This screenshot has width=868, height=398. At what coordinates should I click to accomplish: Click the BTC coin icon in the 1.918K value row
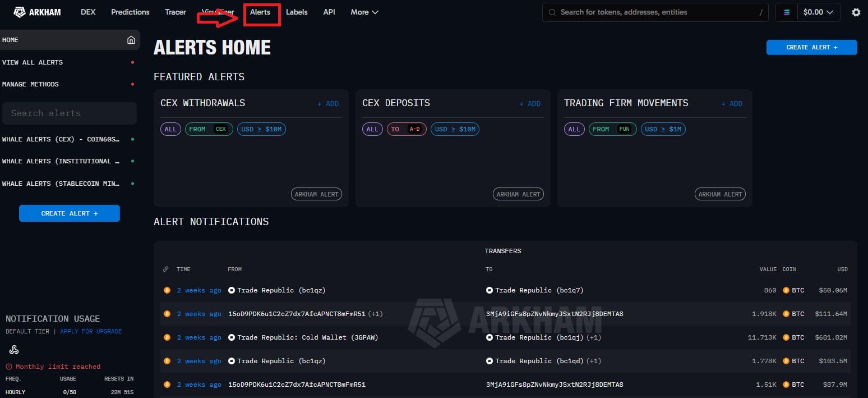coord(786,314)
